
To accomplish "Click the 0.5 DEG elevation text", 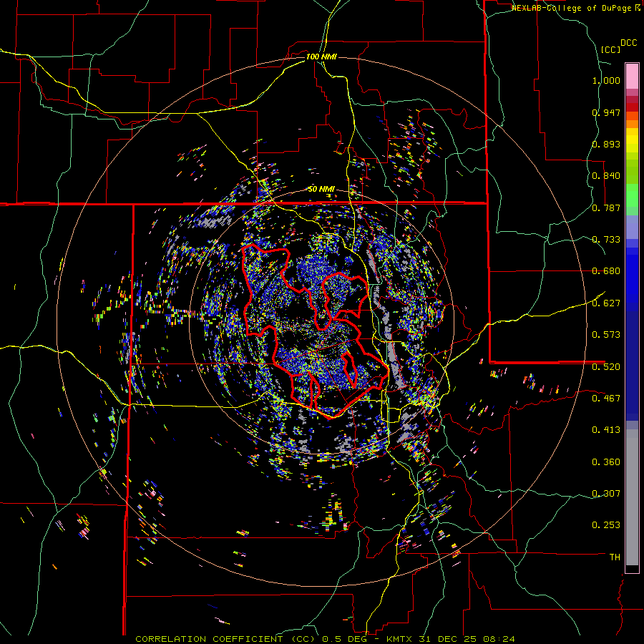I will click(x=345, y=639).
